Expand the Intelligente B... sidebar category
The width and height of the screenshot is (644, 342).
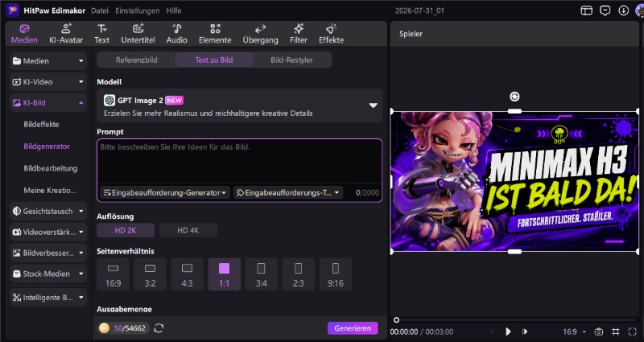point(48,297)
